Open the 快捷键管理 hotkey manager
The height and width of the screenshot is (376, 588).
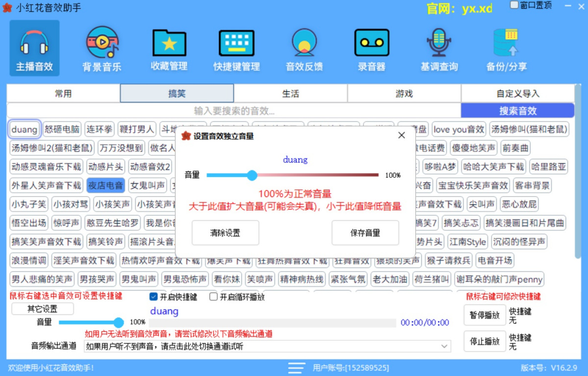[236, 48]
